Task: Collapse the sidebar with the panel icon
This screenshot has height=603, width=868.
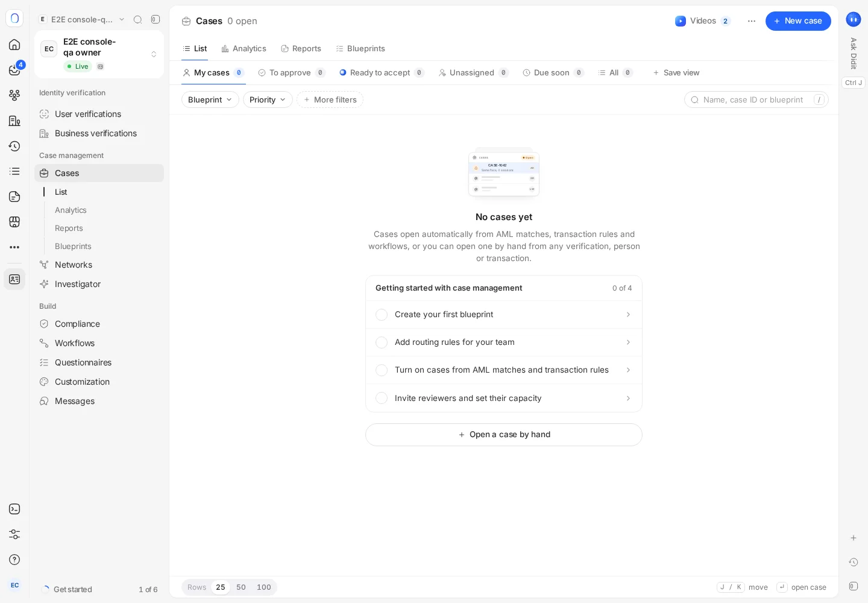Action: (x=156, y=19)
